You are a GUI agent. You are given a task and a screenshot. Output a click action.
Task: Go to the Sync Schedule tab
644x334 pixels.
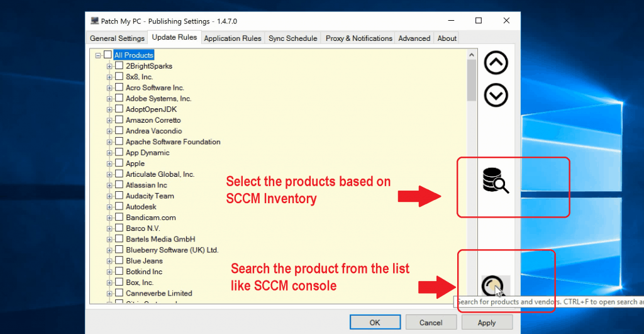(293, 38)
